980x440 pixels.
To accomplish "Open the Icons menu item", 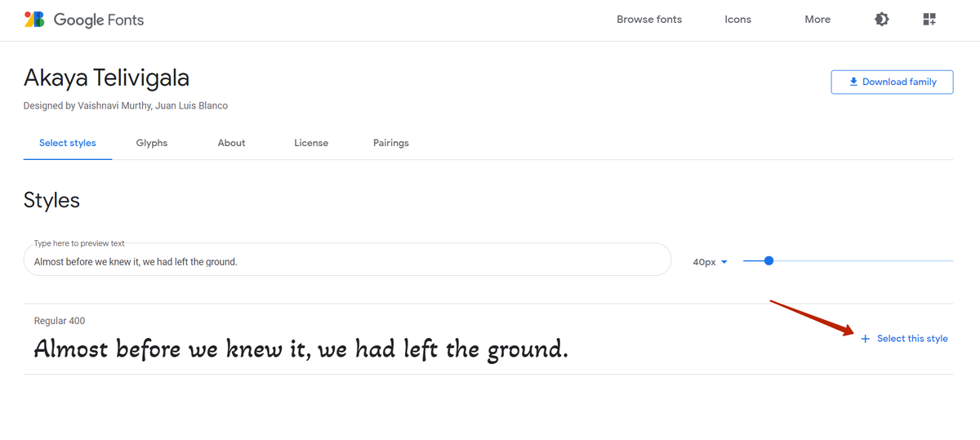I will click(737, 20).
